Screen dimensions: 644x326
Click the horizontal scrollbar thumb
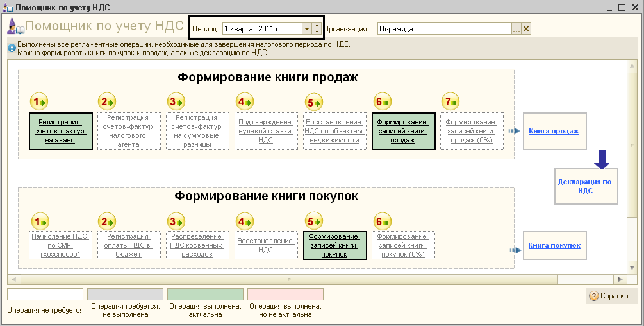(289, 279)
